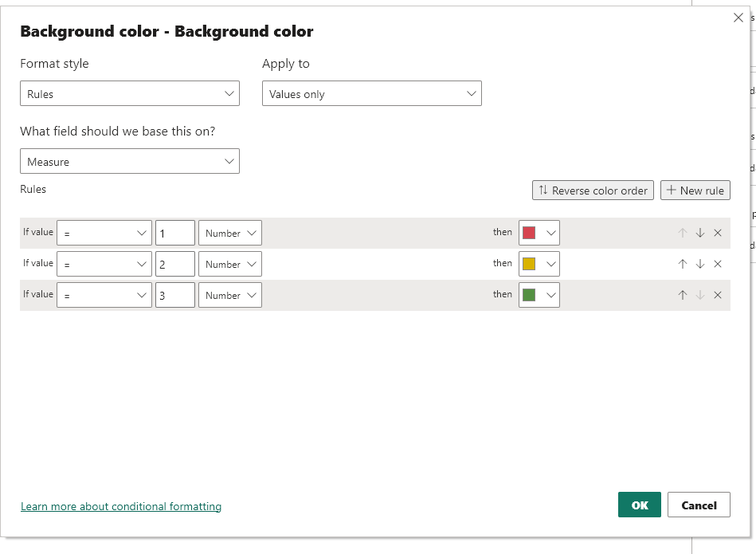This screenshot has height=554, width=756.
Task: Open the Format style dropdown
Action: click(129, 94)
